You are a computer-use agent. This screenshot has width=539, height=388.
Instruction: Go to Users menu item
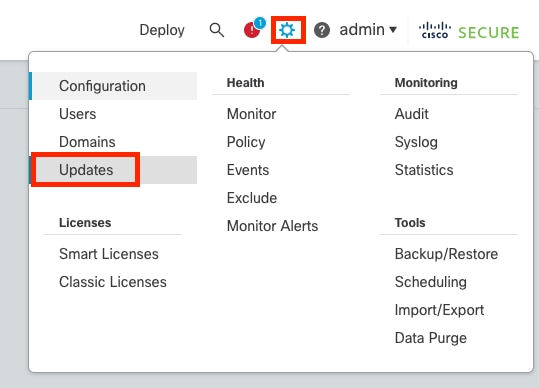click(x=78, y=114)
